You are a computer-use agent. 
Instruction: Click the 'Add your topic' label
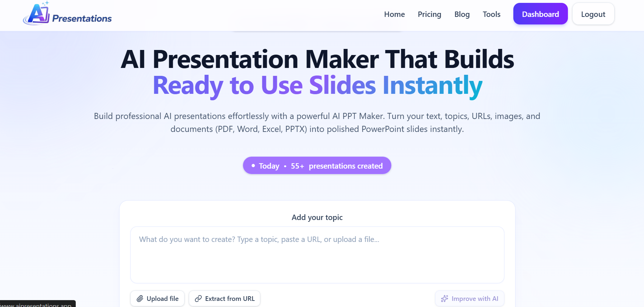[317, 217]
